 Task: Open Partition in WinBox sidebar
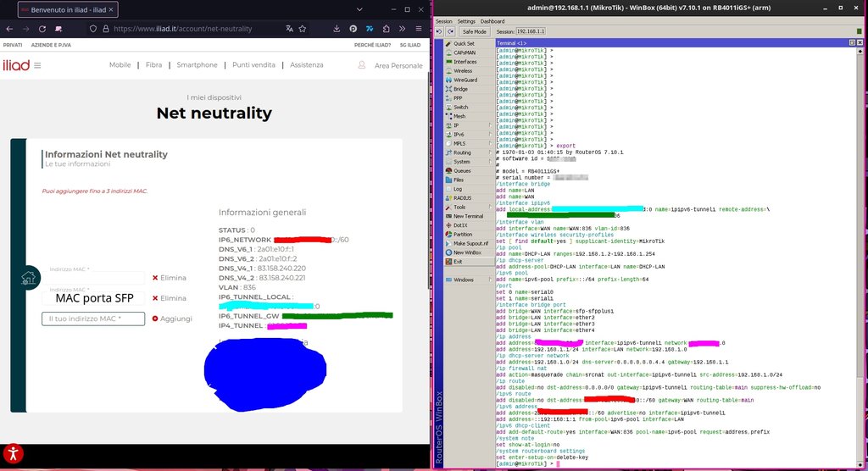coord(462,235)
